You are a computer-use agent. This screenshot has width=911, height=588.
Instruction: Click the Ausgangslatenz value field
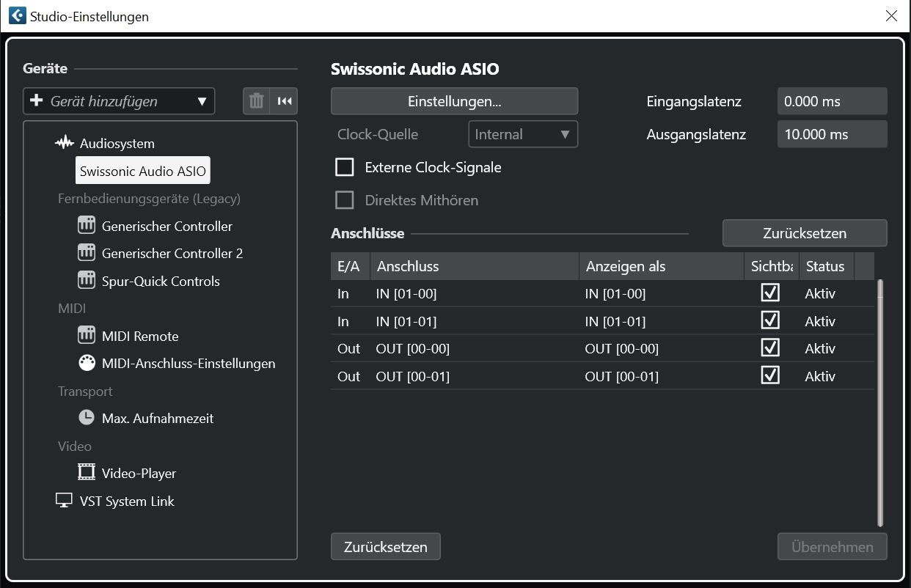point(832,134)
